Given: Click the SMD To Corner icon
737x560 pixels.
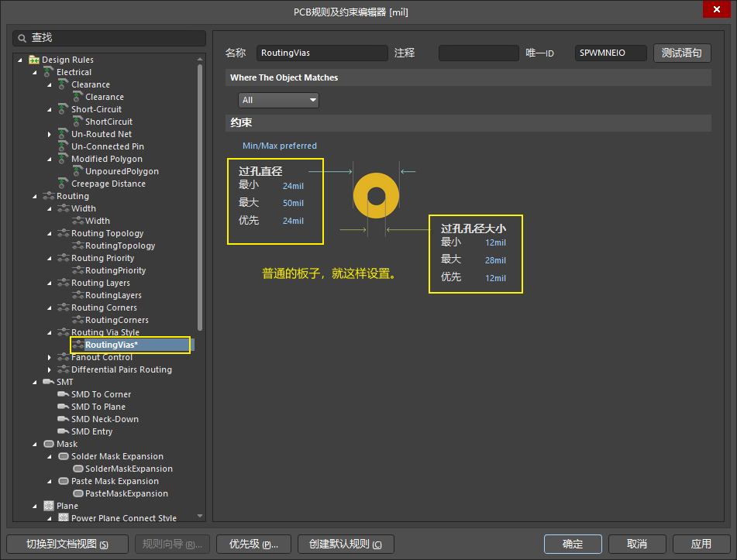Looking at the screenshot, I should click(64, 394).
